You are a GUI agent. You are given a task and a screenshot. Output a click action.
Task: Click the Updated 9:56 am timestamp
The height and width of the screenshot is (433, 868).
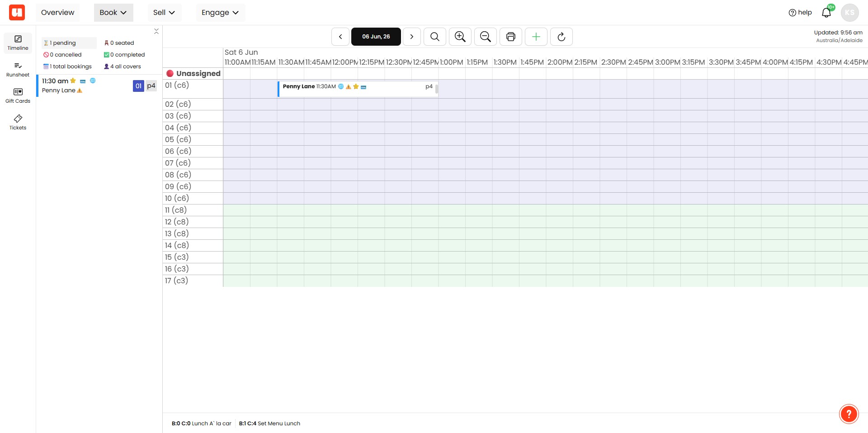838,33
